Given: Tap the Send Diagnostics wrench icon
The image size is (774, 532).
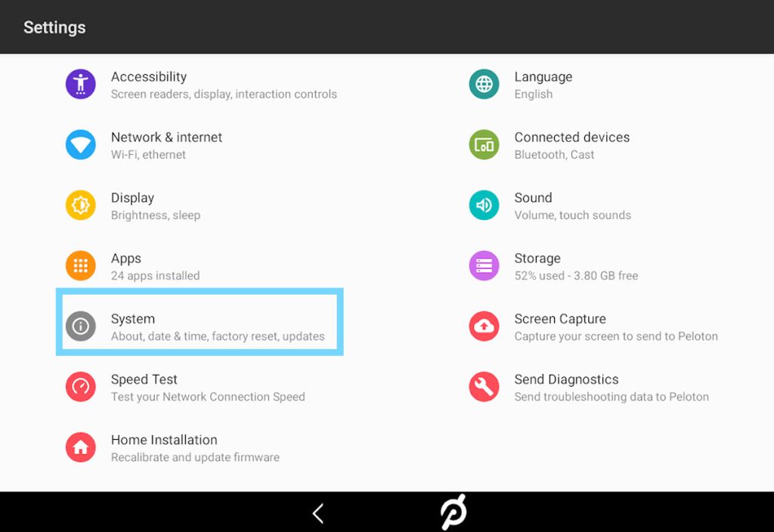Looking at the screenshot, I should tap(484, 387).
